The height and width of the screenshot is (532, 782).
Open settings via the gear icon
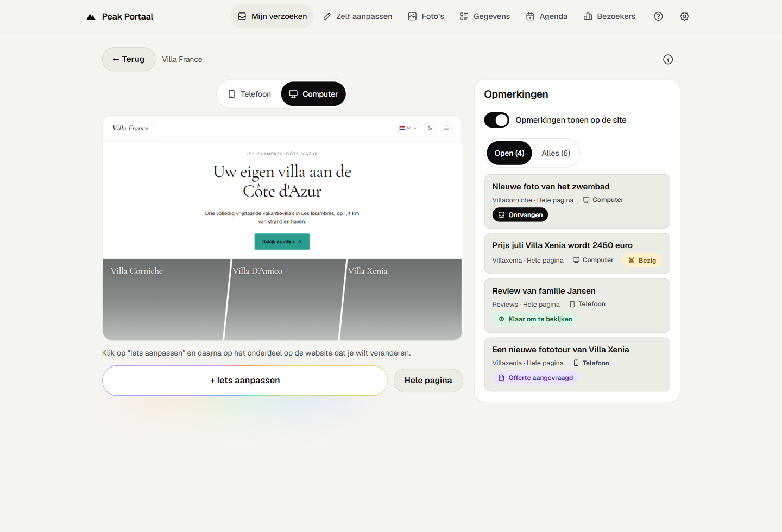click(684, 16)
